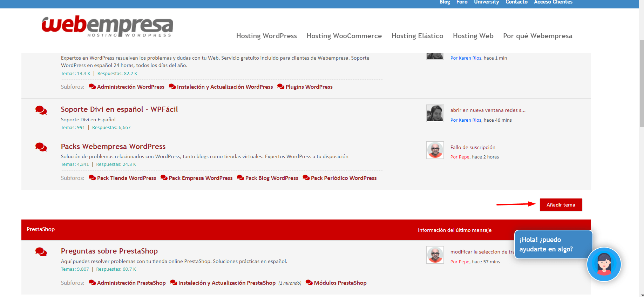This screenshot has height=297, width=644.
Task: Open Pepe's avatar next to Fallo de suscripción
Action: point(435,150)
